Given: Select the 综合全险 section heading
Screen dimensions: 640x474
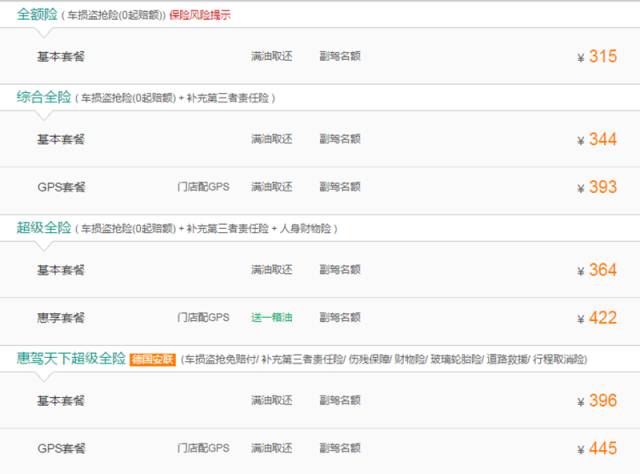Looking at the screenshot, I should coord(44,97).
